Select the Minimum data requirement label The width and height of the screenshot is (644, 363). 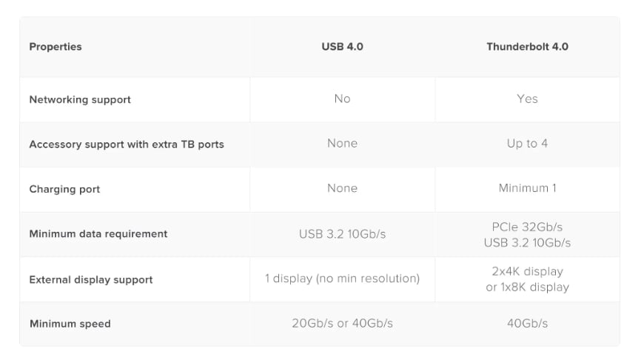[x=98, y=234]
